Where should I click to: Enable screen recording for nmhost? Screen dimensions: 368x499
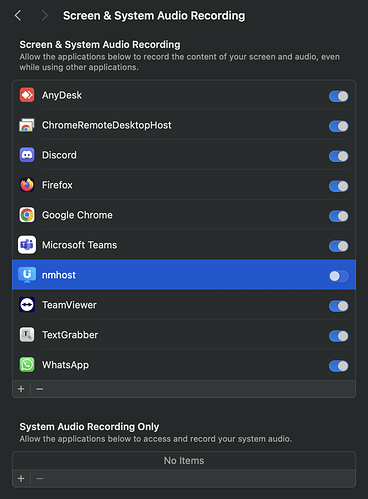(339, 276)
